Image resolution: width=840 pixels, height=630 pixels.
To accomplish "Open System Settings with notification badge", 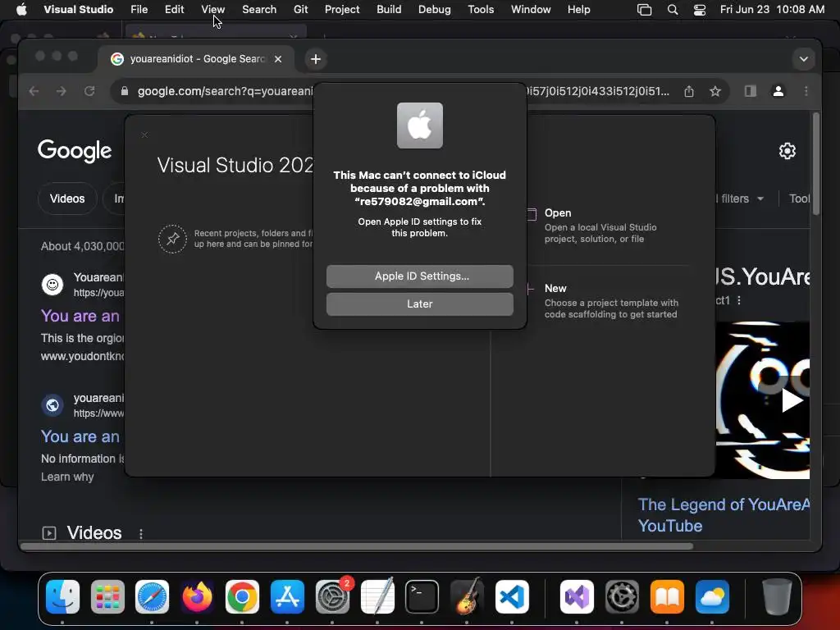I will [333, 597].
